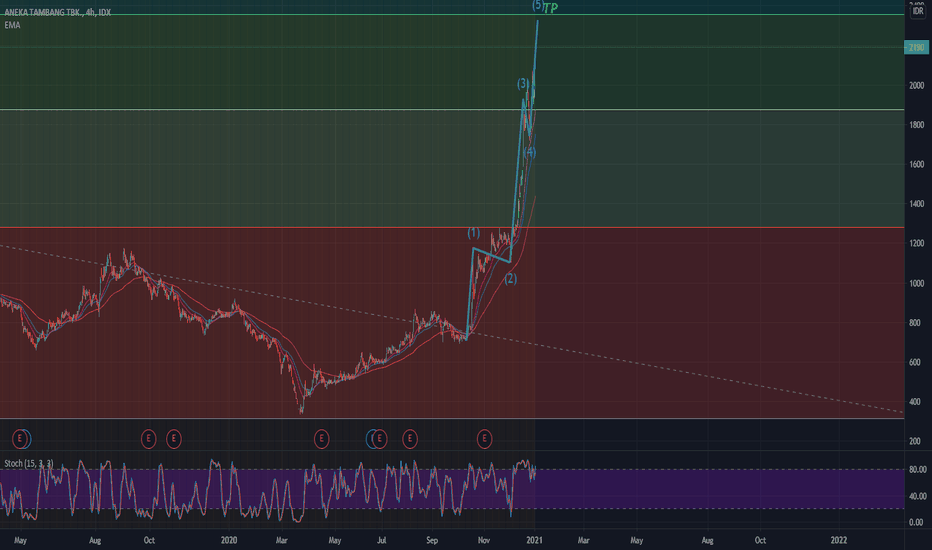Click the 1600 price axis label
Screen dimensions: 932x550
[x=917, y=164]
